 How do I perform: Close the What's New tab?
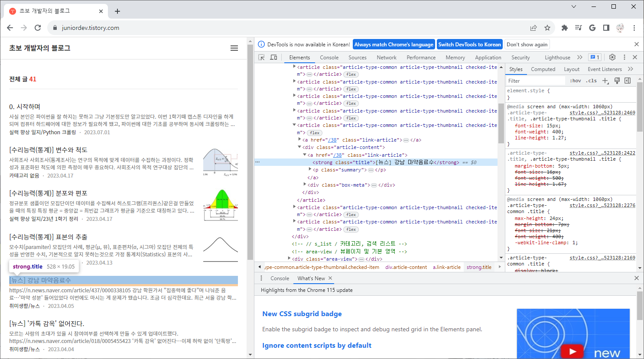point(330,278)
